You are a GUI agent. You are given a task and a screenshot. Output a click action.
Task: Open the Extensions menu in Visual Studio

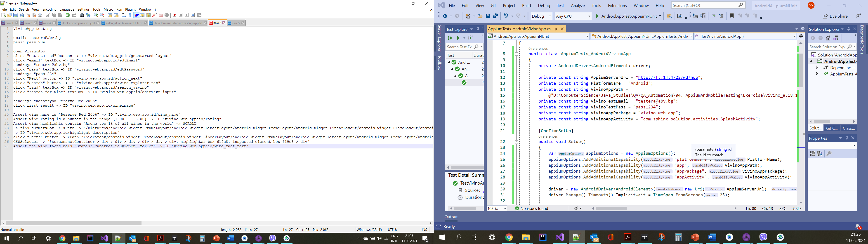[617, 6]
